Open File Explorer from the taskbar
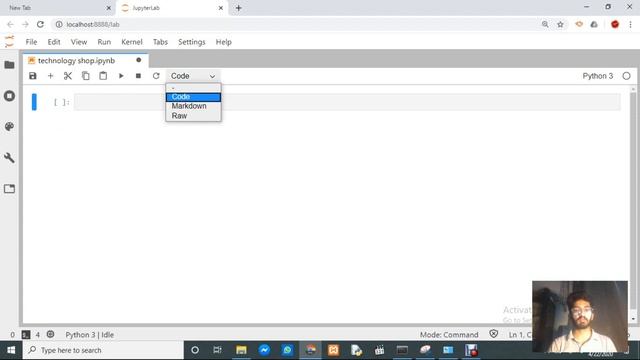Image resolution: width=640 pixels, height=360 pixels. (241, 350)
